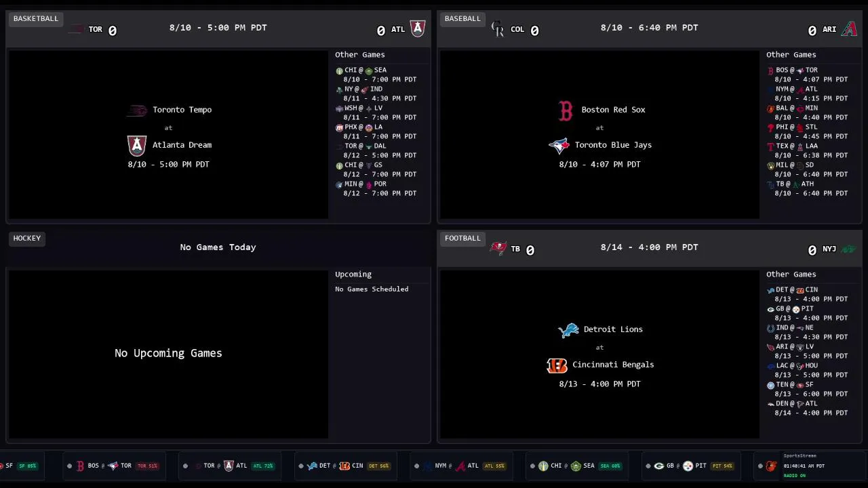Click the logo beside the Atlanta Dream name
Viewport: 868px width, 488px height.
[x=137, y=146]
